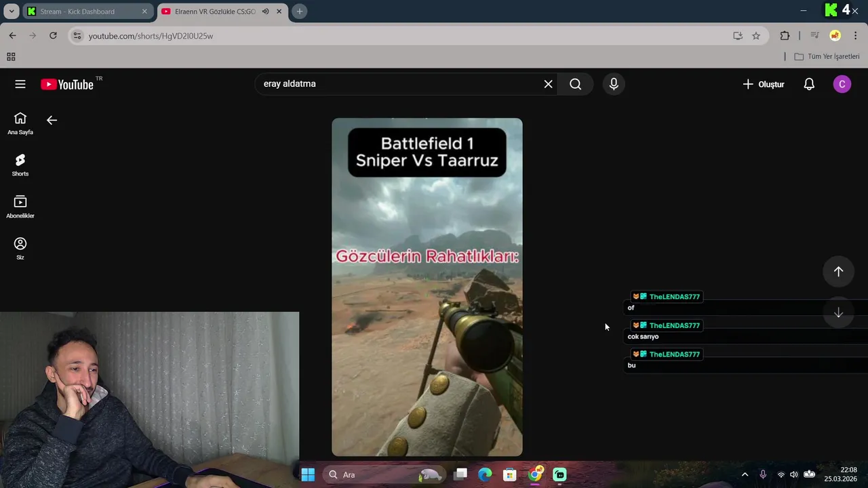Start voice search with the microphone
The height and width of the screenshot is (488, 868).
[614, 84]
